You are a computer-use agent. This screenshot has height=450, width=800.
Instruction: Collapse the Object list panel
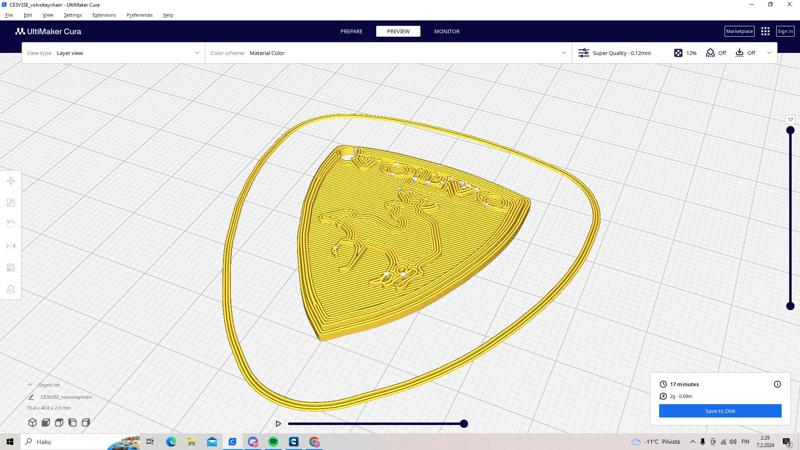click(x=30, y=385)
